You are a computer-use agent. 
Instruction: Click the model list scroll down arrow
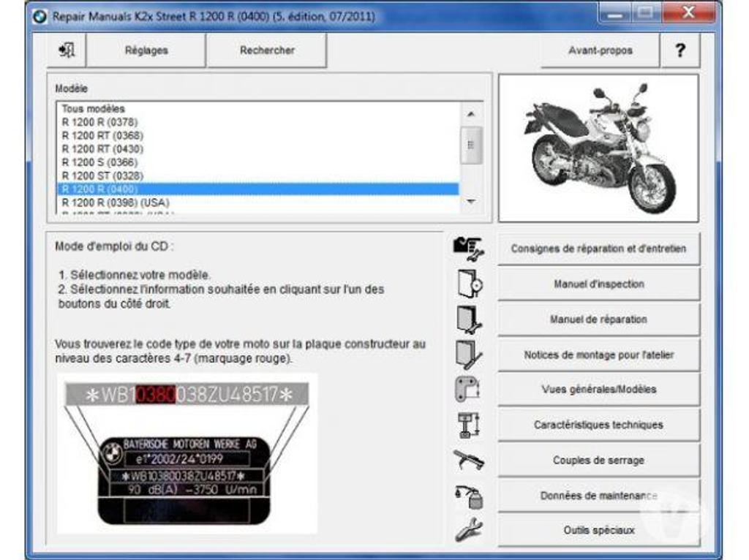click(471, 202)
